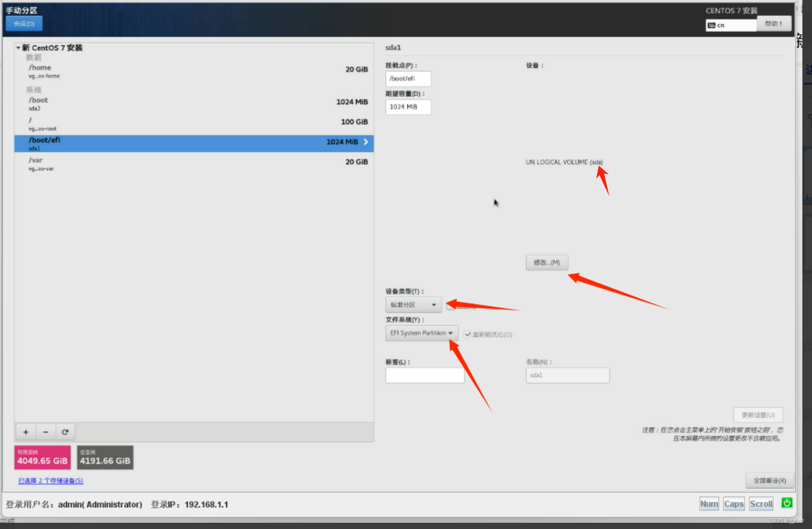Screen dimensions: 812x529
Task: Click the 期望容量 field containing 1024 MiB
Action: pyautogui.click(x=408, y=107)
